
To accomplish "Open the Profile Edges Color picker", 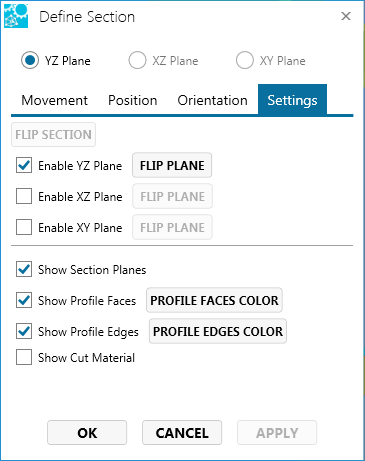I will [218, 331].
